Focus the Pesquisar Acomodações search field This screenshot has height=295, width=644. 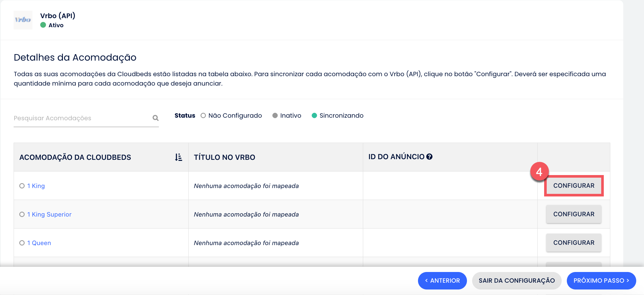point(86,118)
